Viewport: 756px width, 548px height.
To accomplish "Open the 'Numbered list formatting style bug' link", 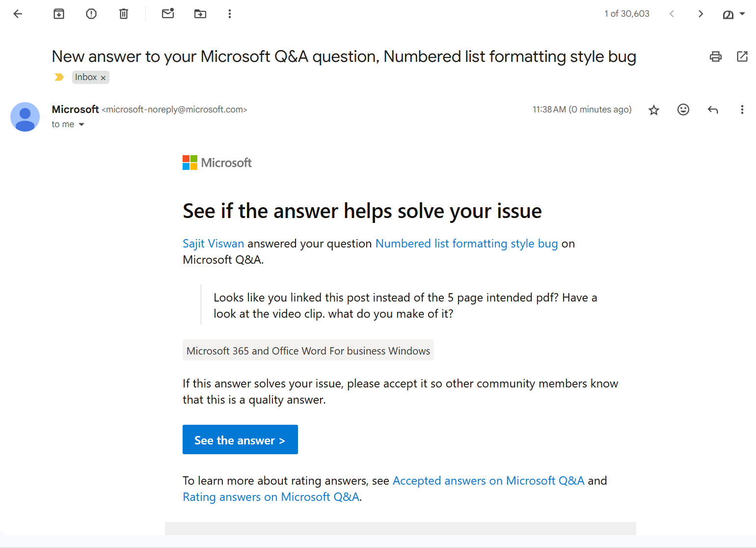I will point(466,243).
